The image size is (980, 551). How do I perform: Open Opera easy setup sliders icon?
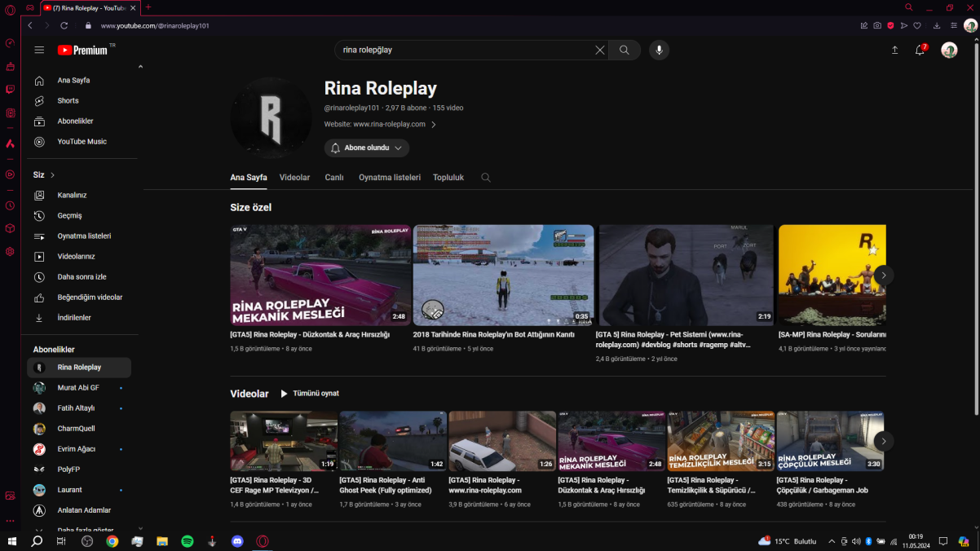click(954, 25)
